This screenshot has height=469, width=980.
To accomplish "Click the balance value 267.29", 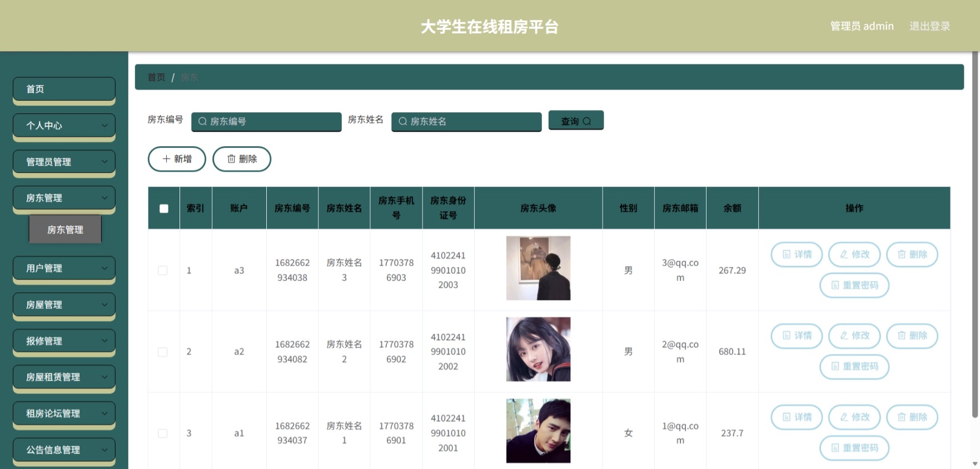I will click(x=732, y=271).
